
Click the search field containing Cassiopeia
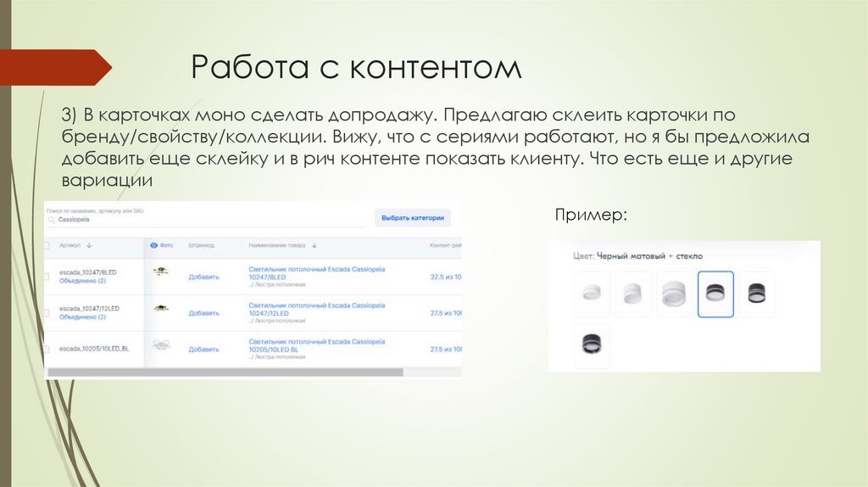206,220
